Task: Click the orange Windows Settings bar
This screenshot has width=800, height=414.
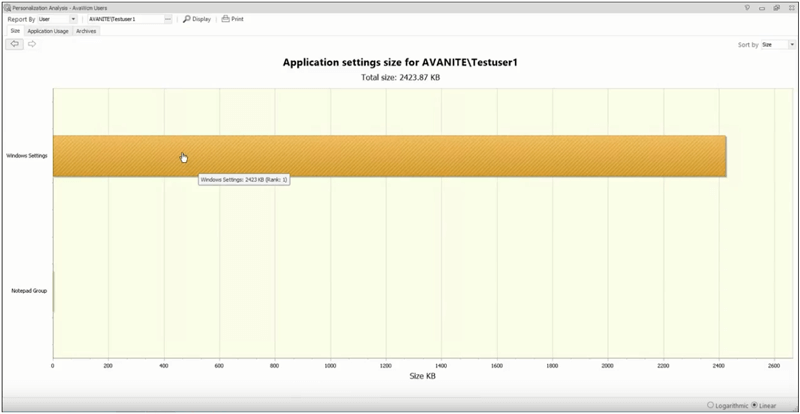Action: [x=389, y=156]
